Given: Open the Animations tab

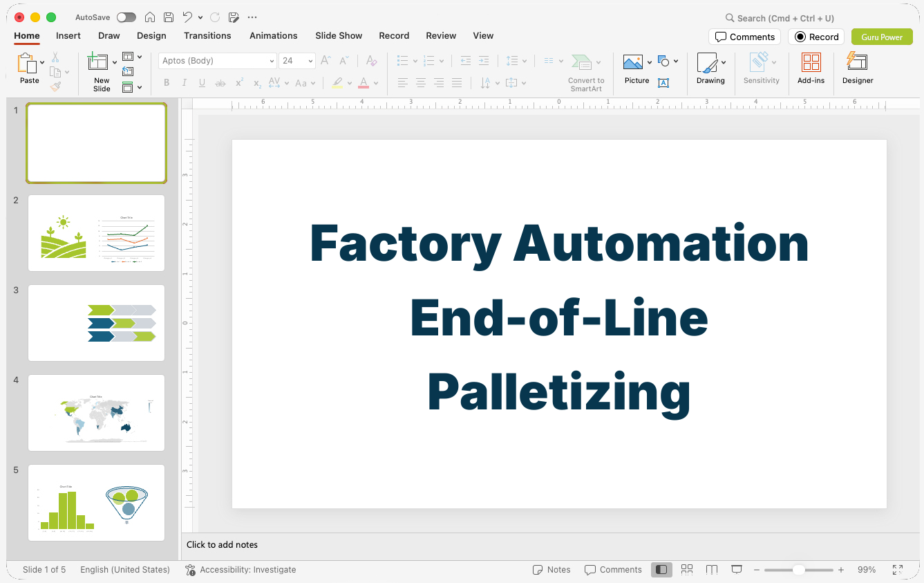Looking at the screenshot, I should [274, 35].
